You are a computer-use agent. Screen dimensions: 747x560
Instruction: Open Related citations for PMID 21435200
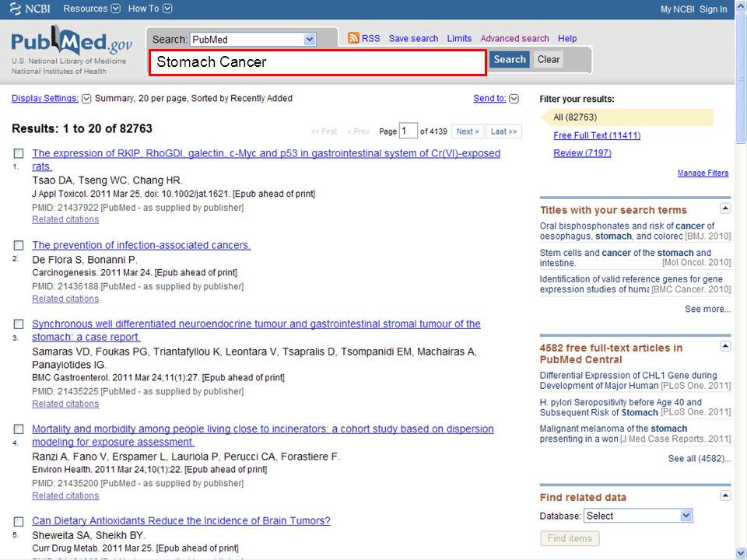65,495
